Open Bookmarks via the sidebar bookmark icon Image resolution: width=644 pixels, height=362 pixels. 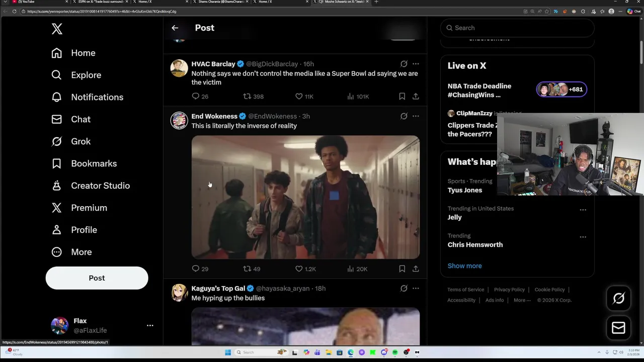[x=56, y=163]
